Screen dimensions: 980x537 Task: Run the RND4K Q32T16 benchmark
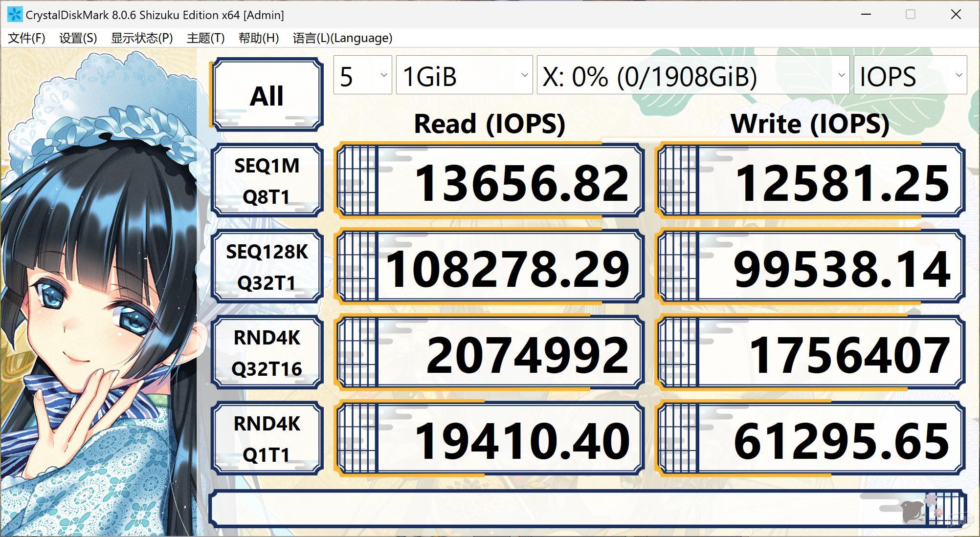pyautogui.click(x=267, y=353)
